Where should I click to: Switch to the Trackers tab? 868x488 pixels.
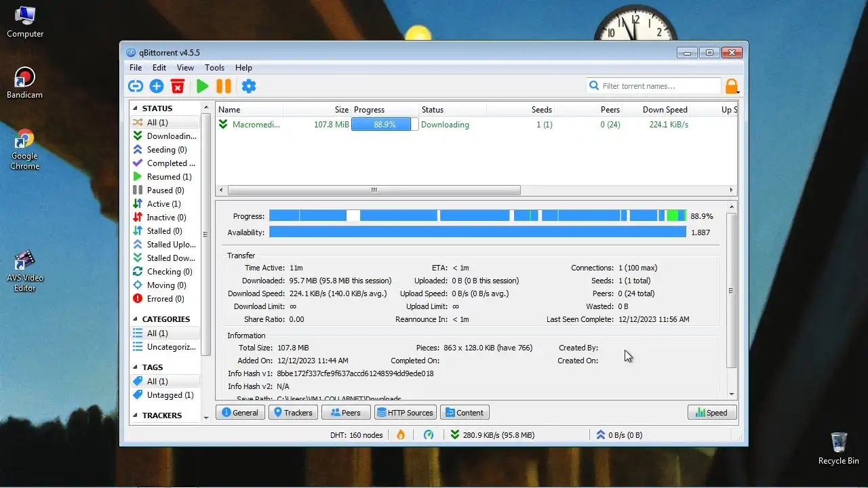[294, 413]
